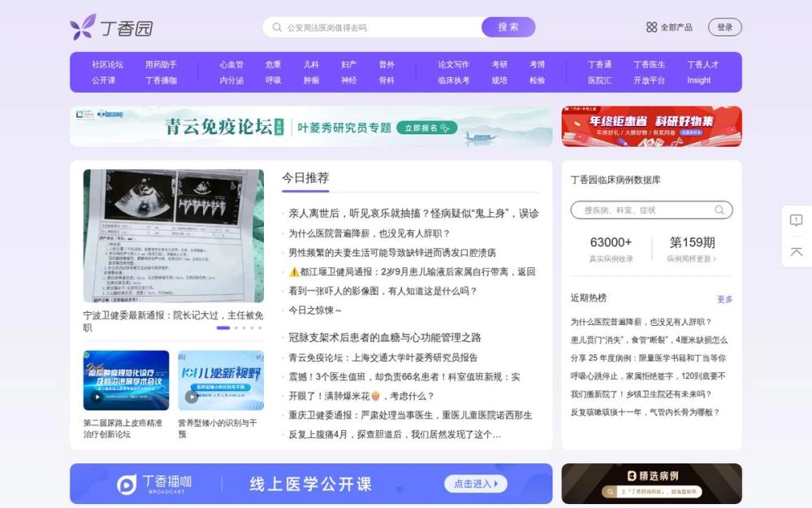Open 男性频繁的夫妻生活 article
Image resolution: width=812 pixels, height=508 pixels.
point(392,253)
